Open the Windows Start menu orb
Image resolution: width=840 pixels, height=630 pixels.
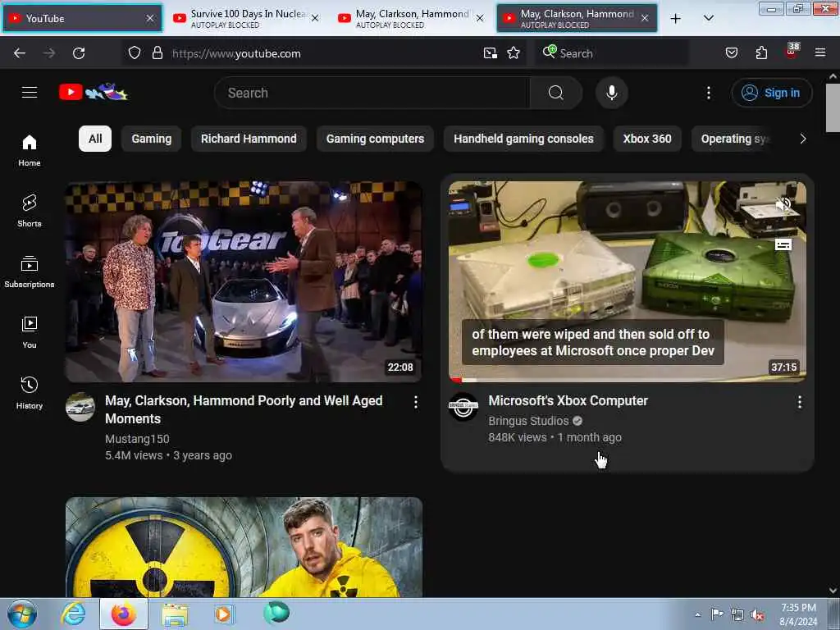[x=22, y=614]
